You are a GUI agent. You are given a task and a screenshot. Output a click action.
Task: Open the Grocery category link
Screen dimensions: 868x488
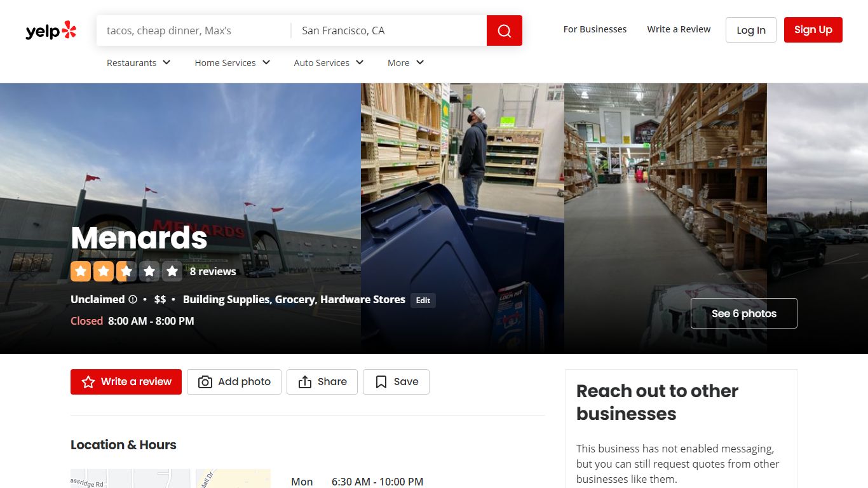click(295, 299)
